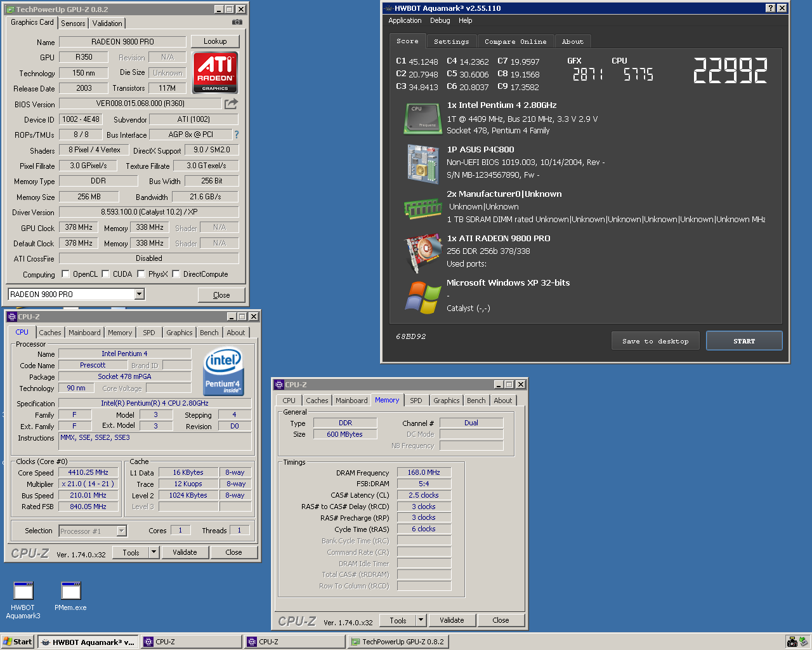Click the BIOS version share/export icon
The width and height of the screenshot is (812, 650).
(x=232, y=103)
